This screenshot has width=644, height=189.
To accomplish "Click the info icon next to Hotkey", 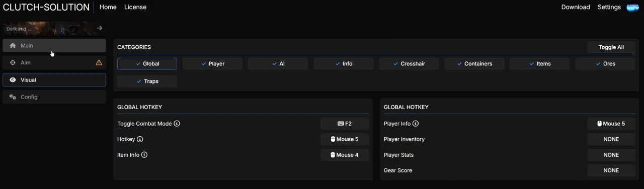I will (140, 139).
